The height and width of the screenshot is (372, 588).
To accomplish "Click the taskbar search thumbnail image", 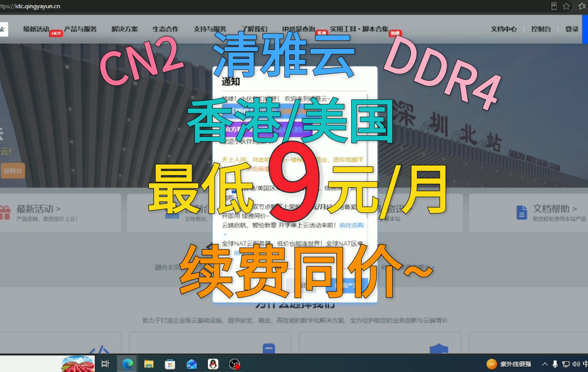I will [x=78, y=364].
